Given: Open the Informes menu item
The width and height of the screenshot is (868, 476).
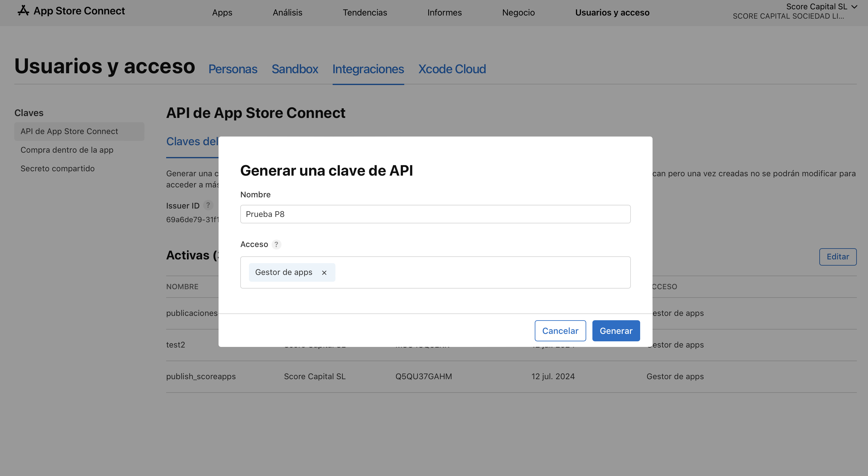Looking at the screenshot, I should coord(445,12).
